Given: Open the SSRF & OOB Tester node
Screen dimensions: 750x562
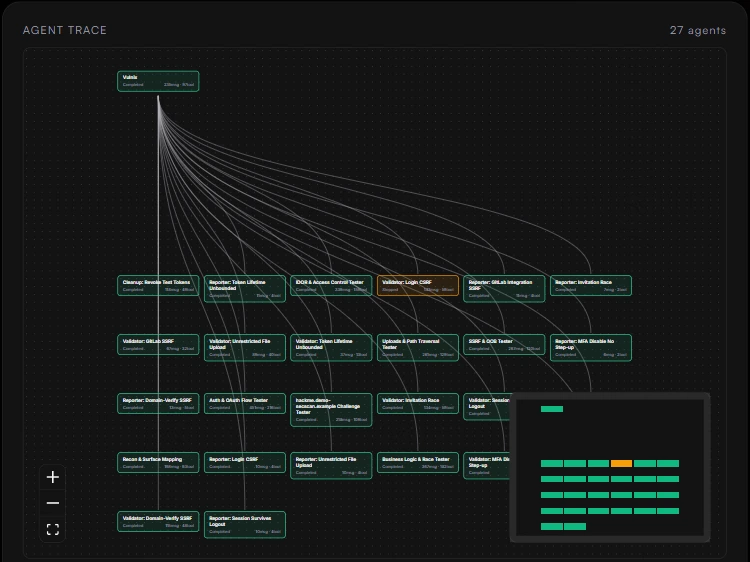Looking at the screenshot, I should (504, 344).
